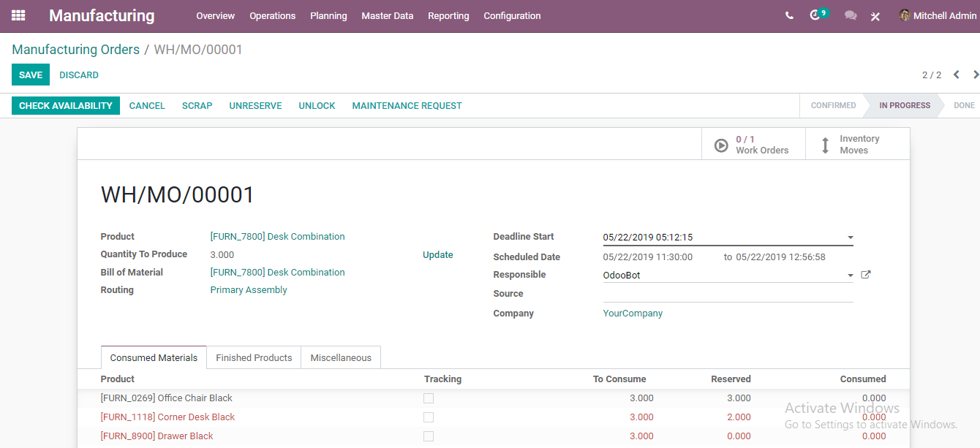Go to previous record arrow
The image size is (980, 448).
(x=956, y=75)
